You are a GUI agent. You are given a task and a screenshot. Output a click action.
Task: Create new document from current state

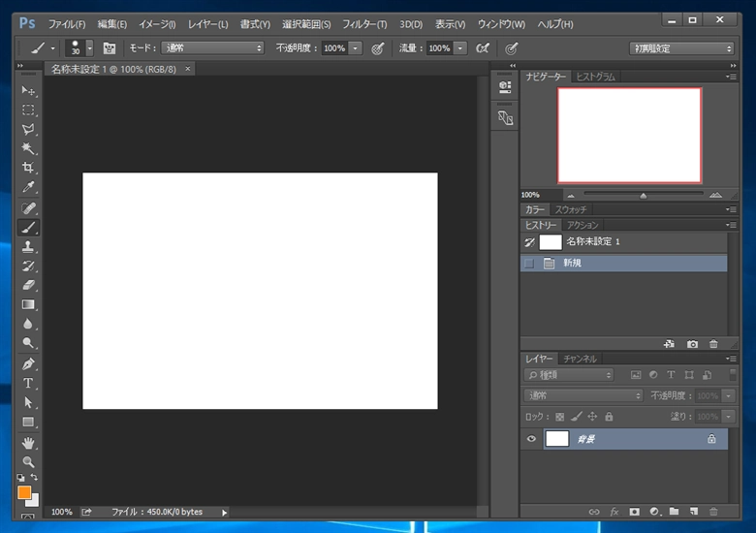coord(669,344)
